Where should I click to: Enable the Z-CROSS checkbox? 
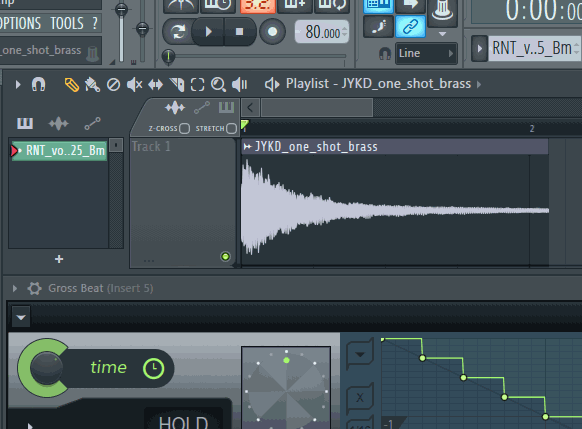pyautogui.click(x=184, y=128)
